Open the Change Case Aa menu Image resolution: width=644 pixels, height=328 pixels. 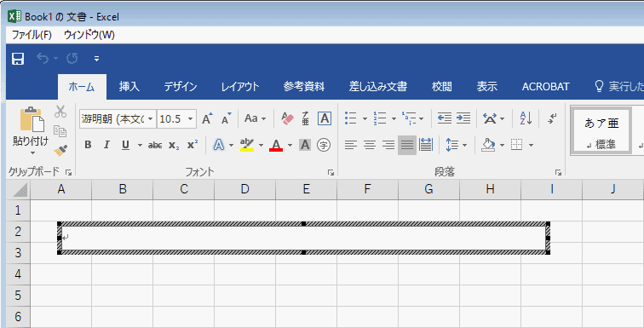[255, 118]
